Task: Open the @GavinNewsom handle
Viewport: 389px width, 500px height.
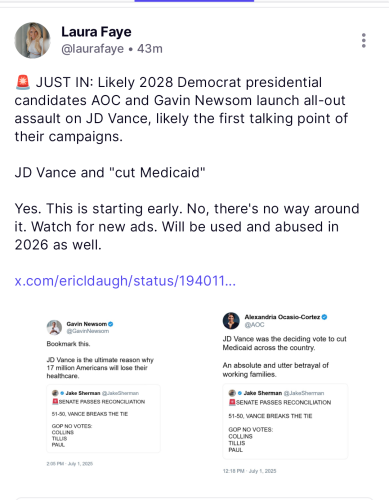Action: pyautogui.click(x=88, y=331)
